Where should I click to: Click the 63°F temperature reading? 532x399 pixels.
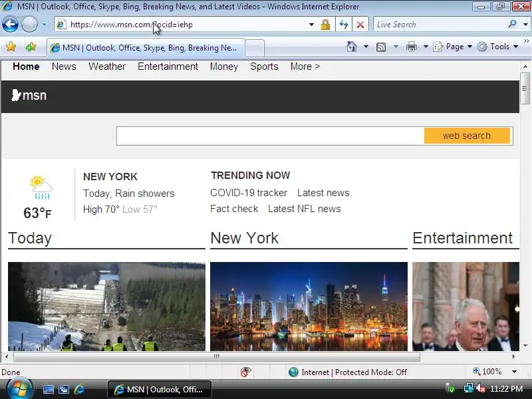coord(37,213)
